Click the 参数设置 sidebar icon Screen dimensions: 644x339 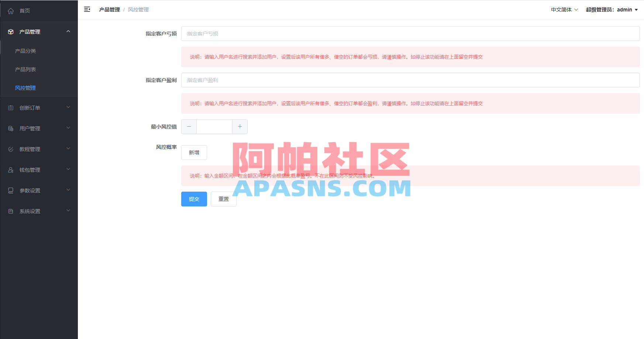pyautogui.click(x=11, y=191)
